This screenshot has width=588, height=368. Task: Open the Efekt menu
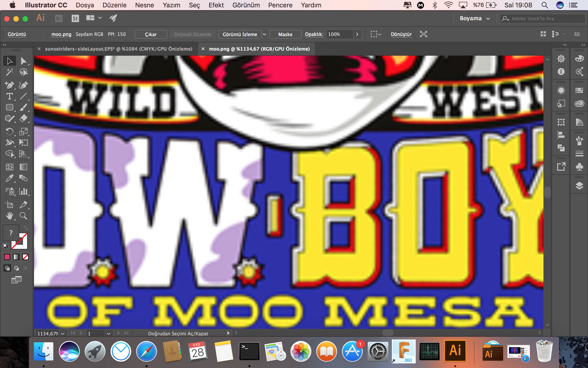[x=216, y=5]
